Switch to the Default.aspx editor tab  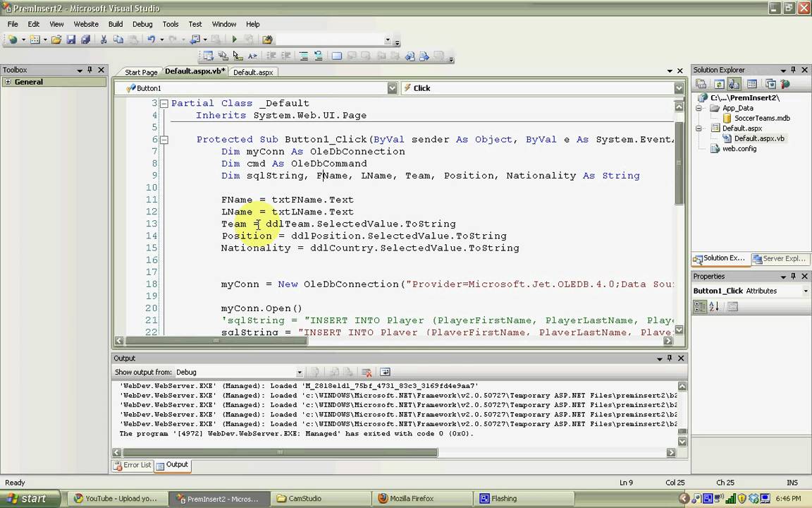(253, 72)
